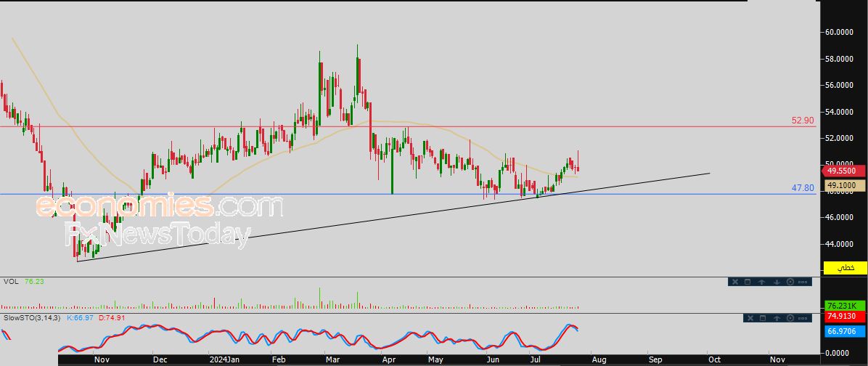The height and width of the screenshot is (366, 868).
Task: Click the SlowSTO(3,14,3) indicator label
Action: (x=32, y=318)
